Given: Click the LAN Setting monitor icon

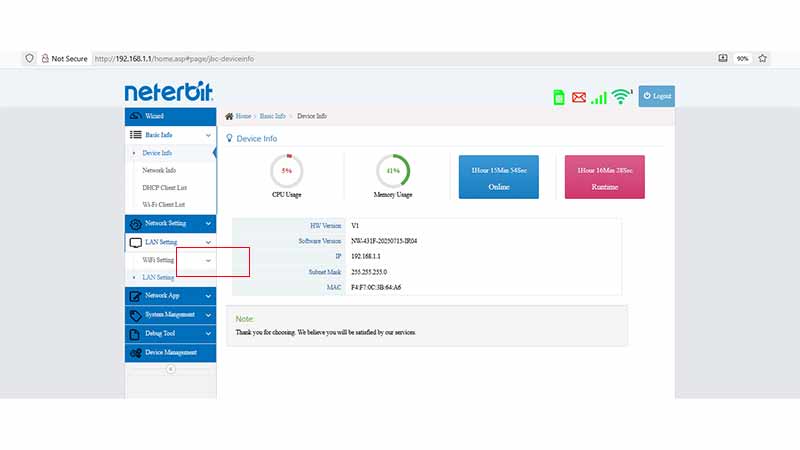Looking at the screenshot, I should [135, 243].
